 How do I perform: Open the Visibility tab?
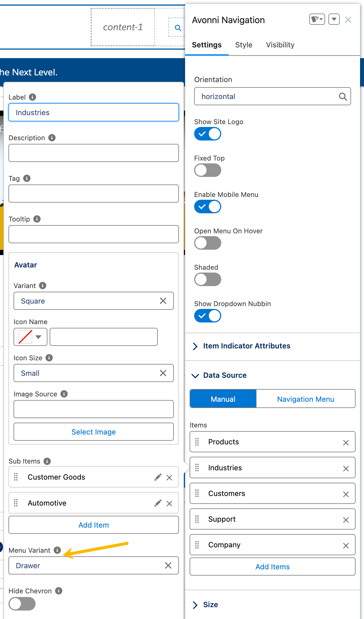coord(280,45)
